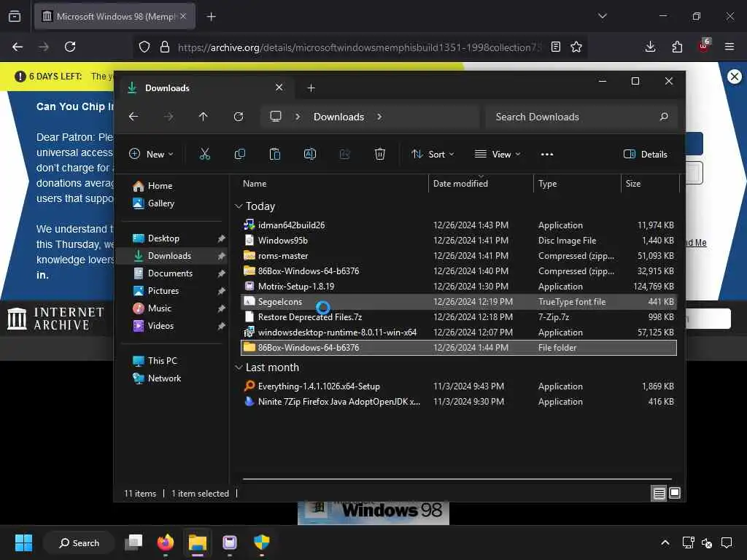Open the Firefox hamburger application menu
This screenshot has height=560, width=747.
[729, 47]
